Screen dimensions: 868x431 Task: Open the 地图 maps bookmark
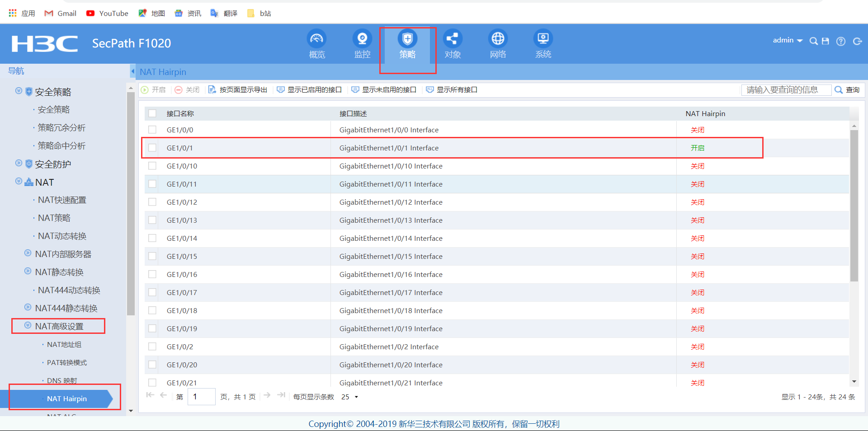pyautogui.click(x=151, y=13)
